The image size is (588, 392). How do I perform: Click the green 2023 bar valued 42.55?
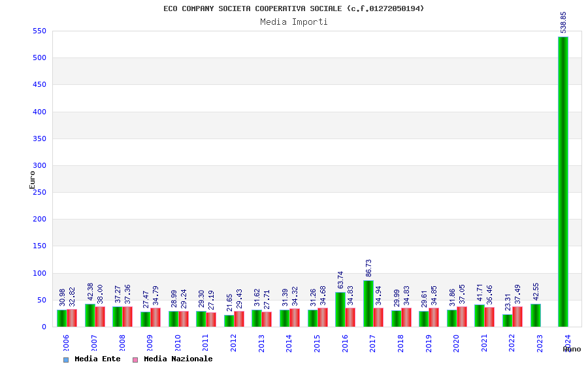[x=536, y=316]
